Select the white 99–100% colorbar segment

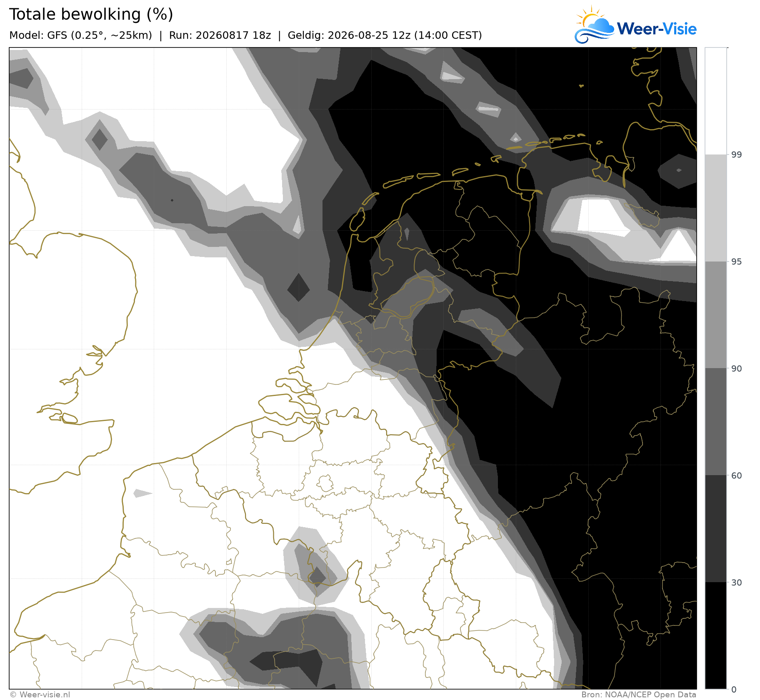coord(716,101)
